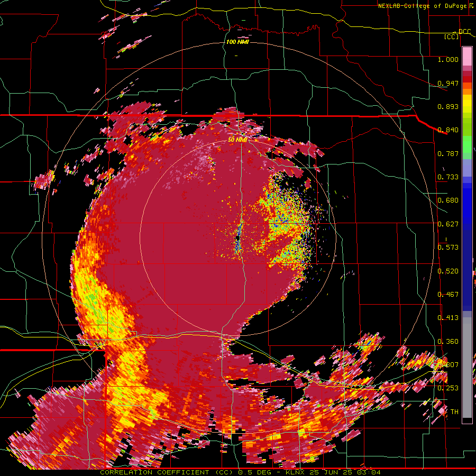Screen dimensions: 476x476
Task: Click the 0.627 color scale label
Action: 448,224
